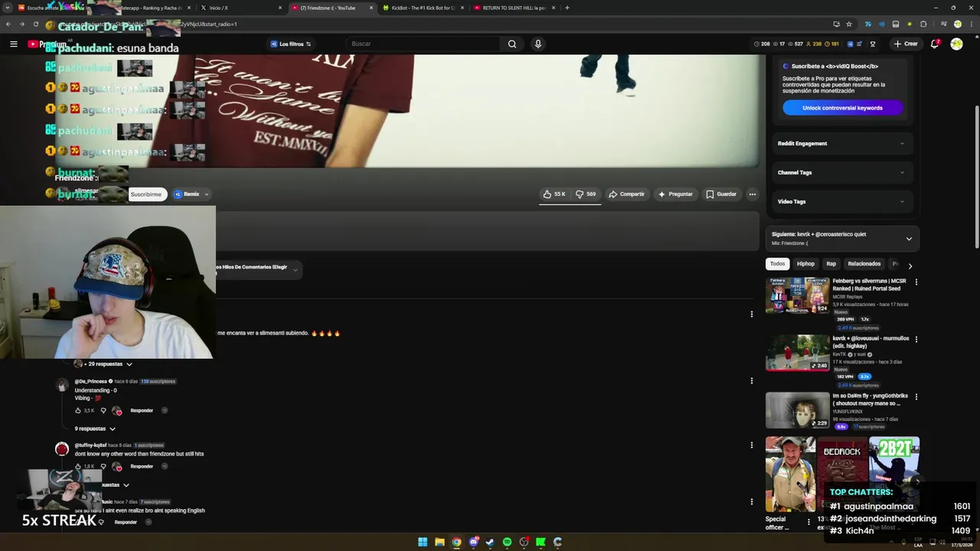Open the YouTube hamburger guide menu

coord(13,44)
